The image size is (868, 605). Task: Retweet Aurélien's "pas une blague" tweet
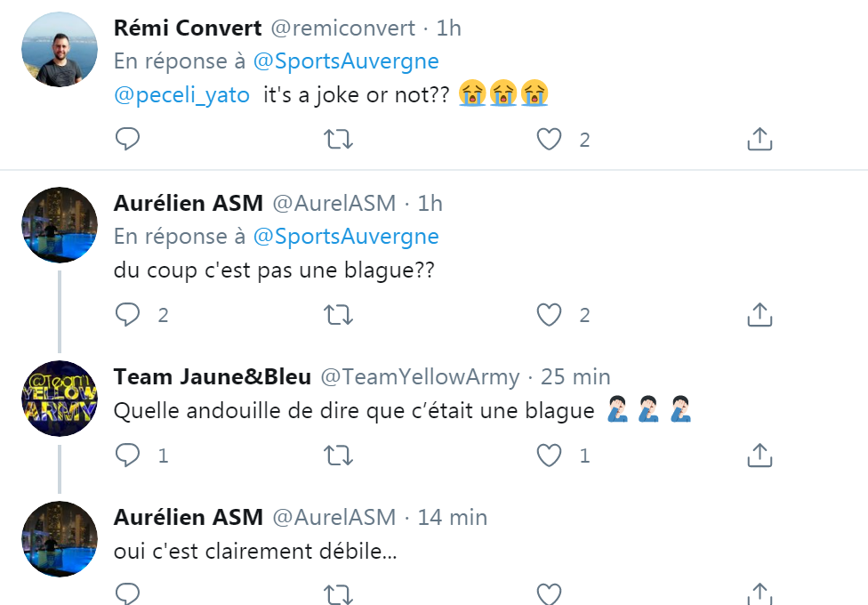pyautogui.click(x=338, y=314)
